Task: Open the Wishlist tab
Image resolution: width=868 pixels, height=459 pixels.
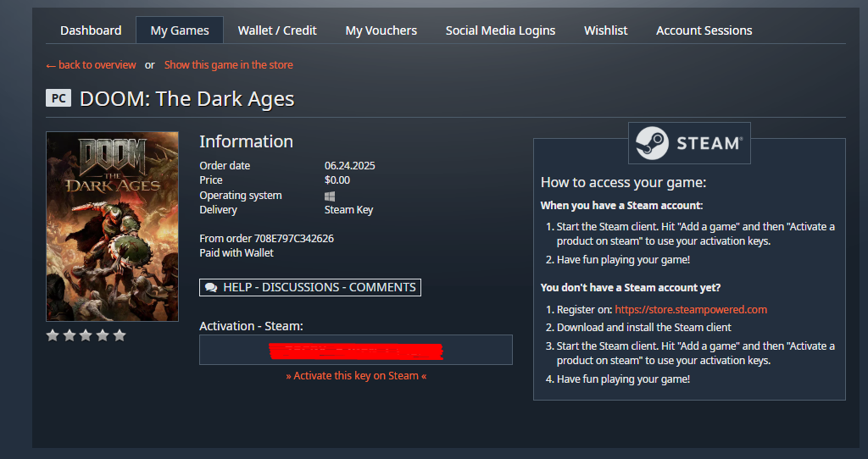Action: [x=605, y=30]
